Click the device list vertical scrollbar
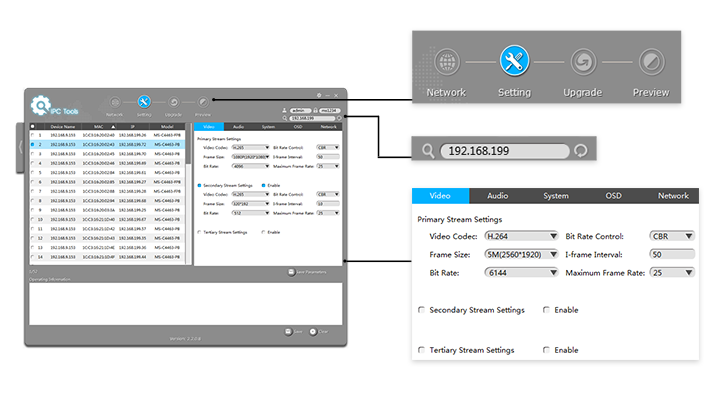The height and width of the screenshot is (393, 717). (188, 194)
